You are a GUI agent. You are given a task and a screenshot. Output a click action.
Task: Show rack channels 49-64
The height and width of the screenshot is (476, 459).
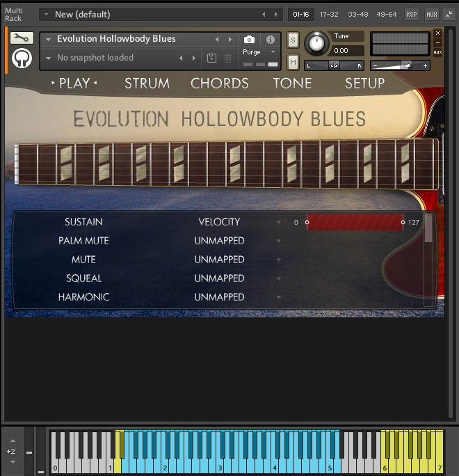point(387,15)
